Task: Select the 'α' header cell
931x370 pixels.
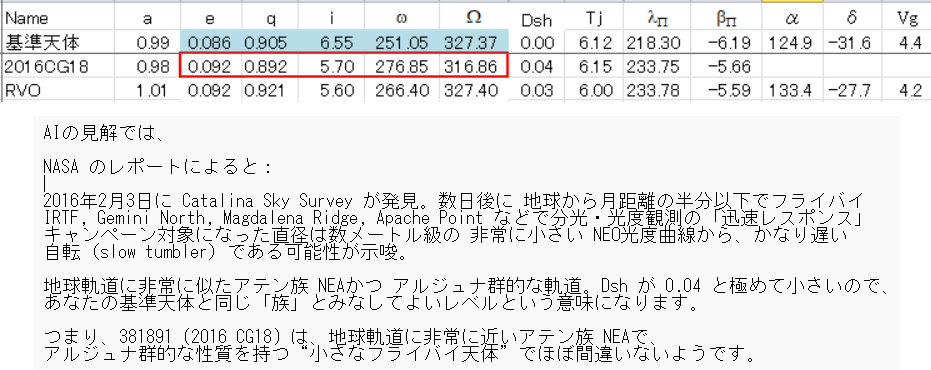Action: coord(791,18)
